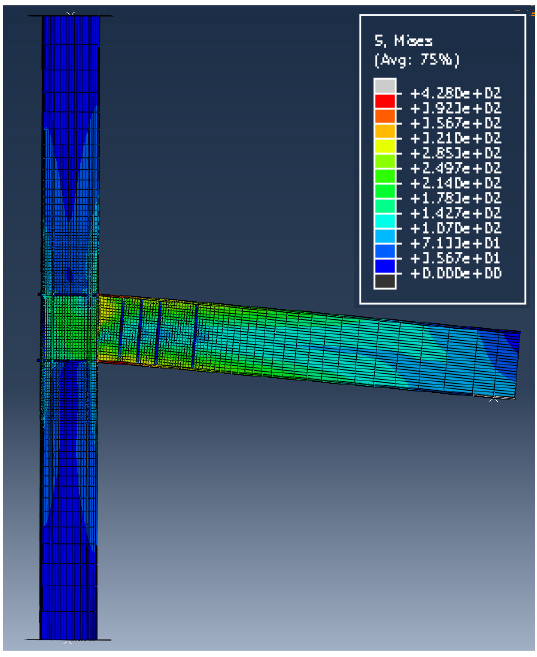Click the green panel zone at beam-column joint
This screenshot has width=537, height=657.
(70, 327)
